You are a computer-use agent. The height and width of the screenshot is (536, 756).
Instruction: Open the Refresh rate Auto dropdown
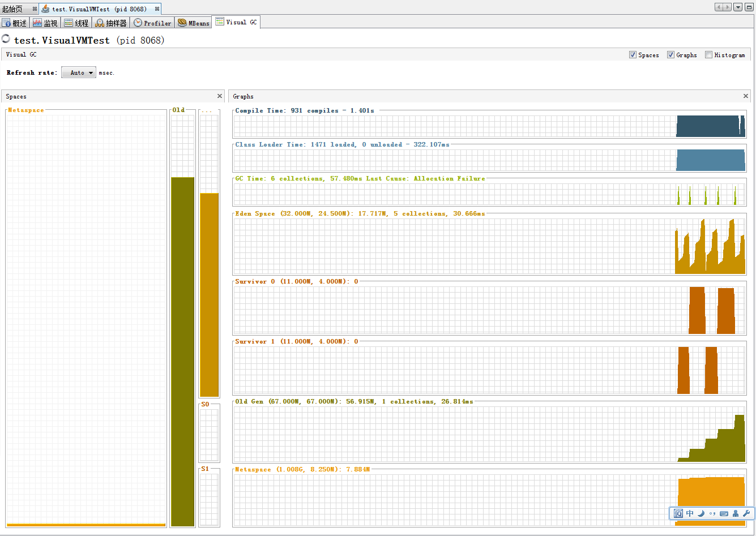click(79, 72)
